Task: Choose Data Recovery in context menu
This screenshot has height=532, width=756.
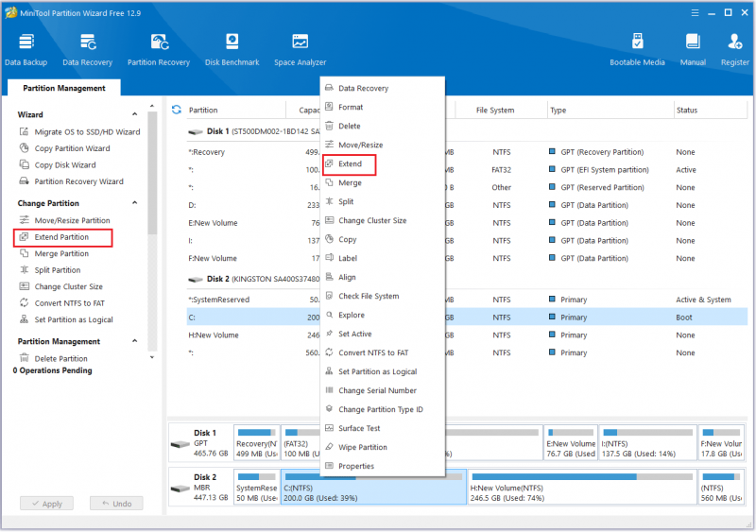Action: tap(383, 88)
